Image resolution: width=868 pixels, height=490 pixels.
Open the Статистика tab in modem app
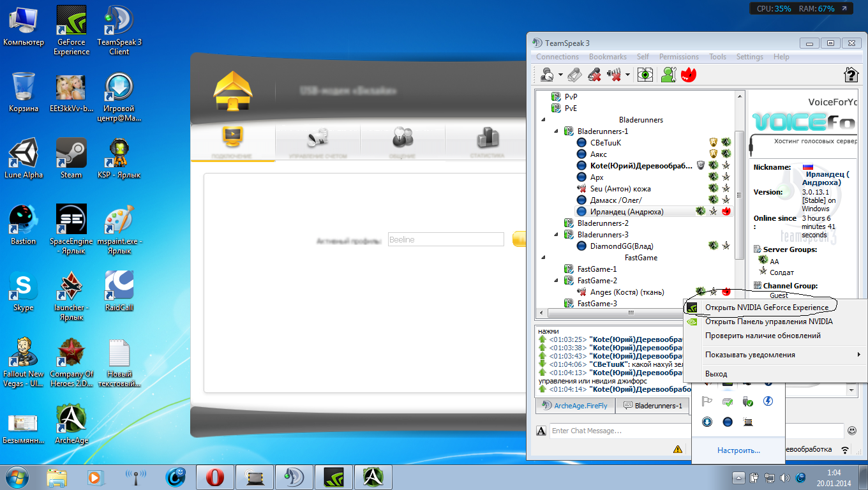pyautogui.click(x=487, y=142)
